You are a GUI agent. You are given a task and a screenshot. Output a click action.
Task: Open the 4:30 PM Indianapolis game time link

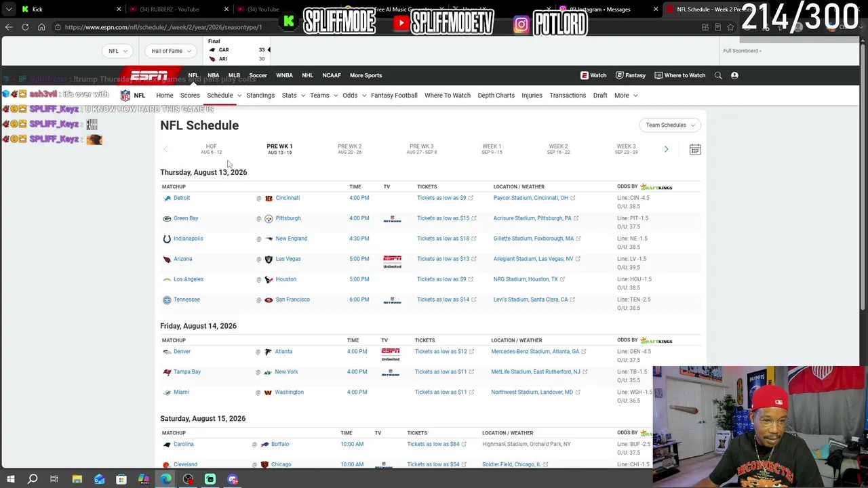tap(359, 239)
